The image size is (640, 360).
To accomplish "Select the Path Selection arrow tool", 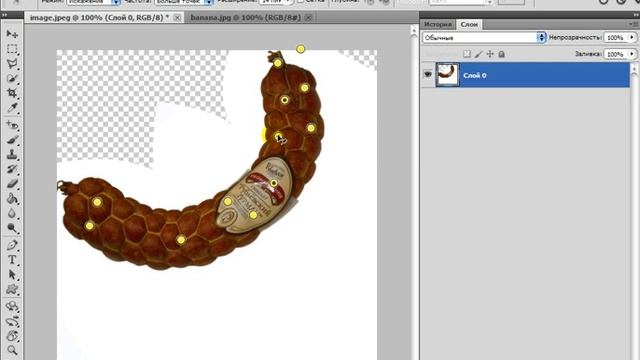I will tap(12, 275).
